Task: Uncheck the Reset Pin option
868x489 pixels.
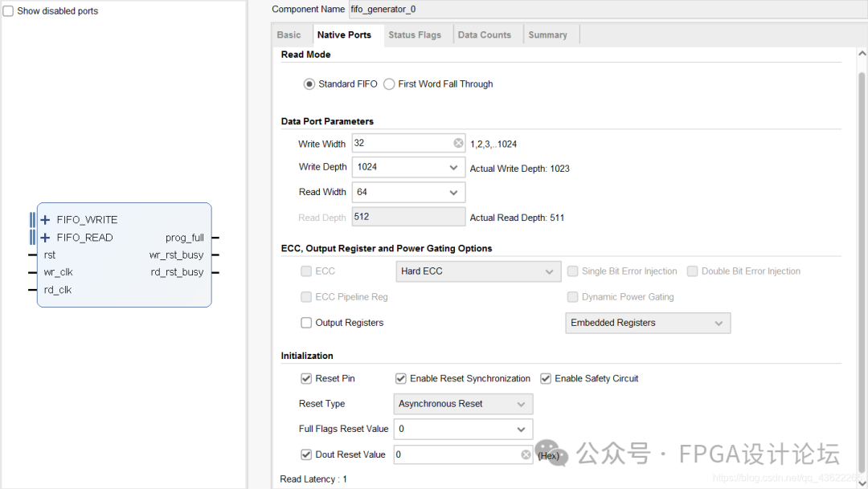Action: tap(306, 379)
